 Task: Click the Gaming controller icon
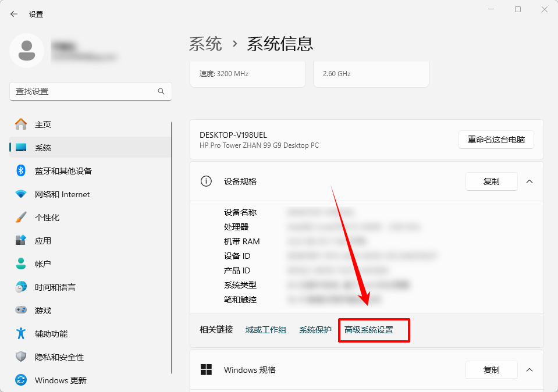pyautogui.click(x=21, y=310)
